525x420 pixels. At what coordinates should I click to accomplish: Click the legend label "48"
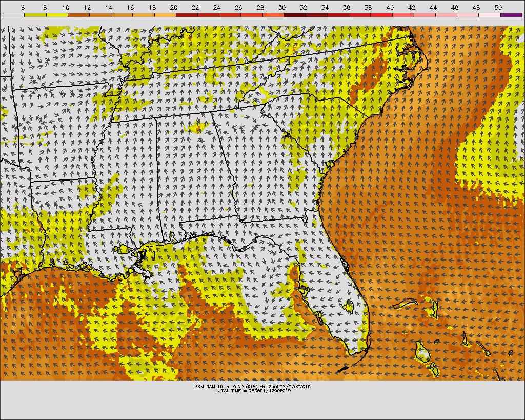click(x=476, y=7)
